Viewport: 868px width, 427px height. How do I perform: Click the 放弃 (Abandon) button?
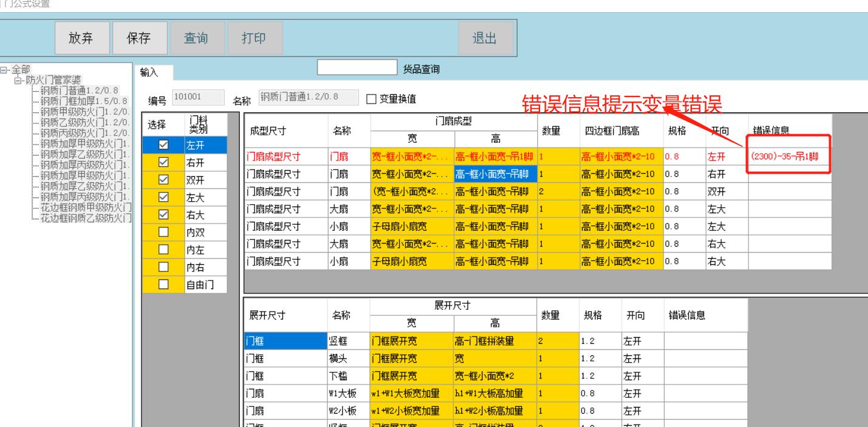(82, 37)
